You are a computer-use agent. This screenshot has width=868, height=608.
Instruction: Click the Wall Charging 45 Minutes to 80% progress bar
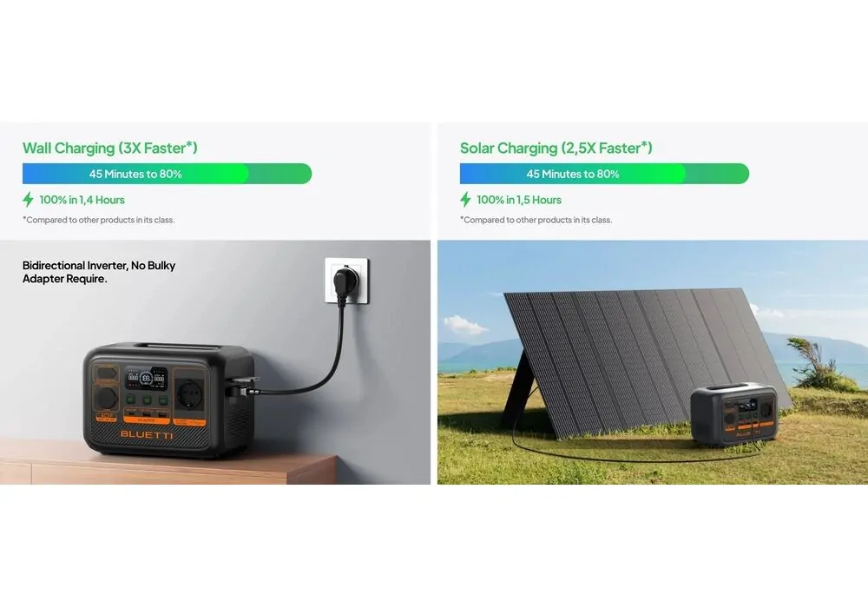(x=168, y=174)
